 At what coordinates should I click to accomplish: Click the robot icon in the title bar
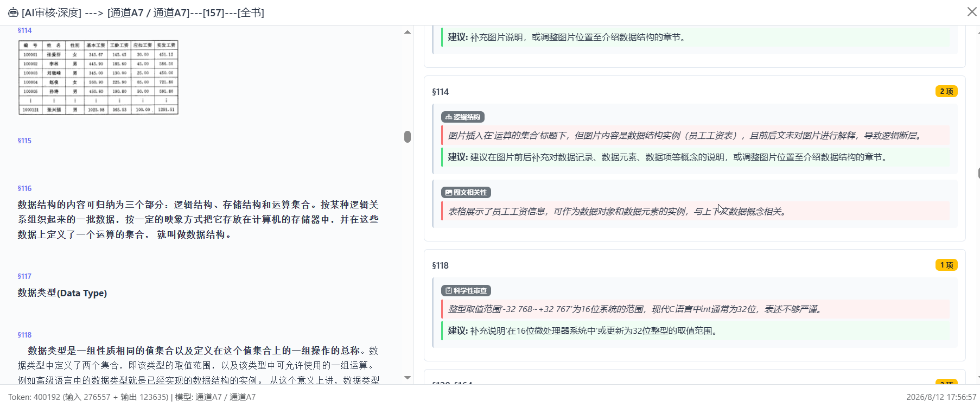click(13, 12)
